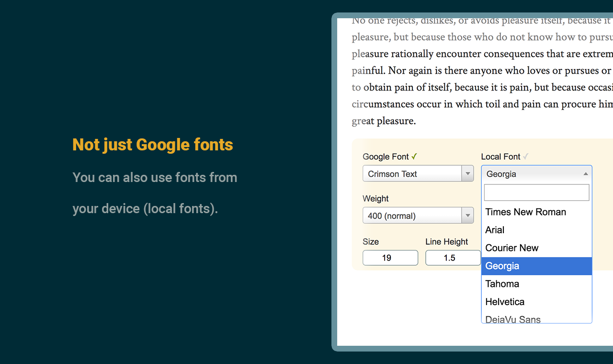Click the up arrow of the Georgia dropdown
Image resolution: width=613 pixels, height=364 pixels.
click(x=586, y=174)
